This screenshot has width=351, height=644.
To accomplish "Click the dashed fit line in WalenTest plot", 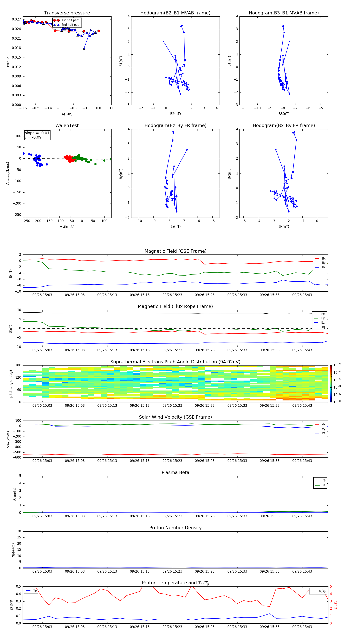I will (x=67, y=159).
